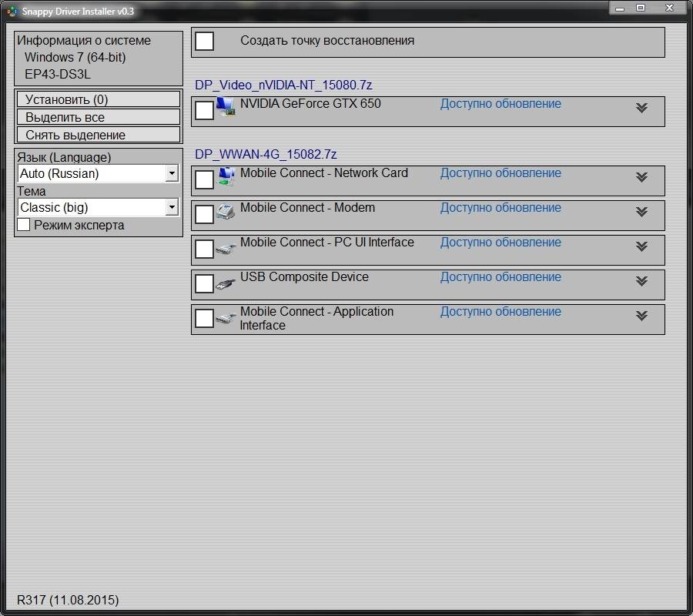Image resolution: width=693 pixels, height=616 pixels.
Task: Click 'Доступно обновление' for Mobile Connect - Modem
Action: point(500,207)
